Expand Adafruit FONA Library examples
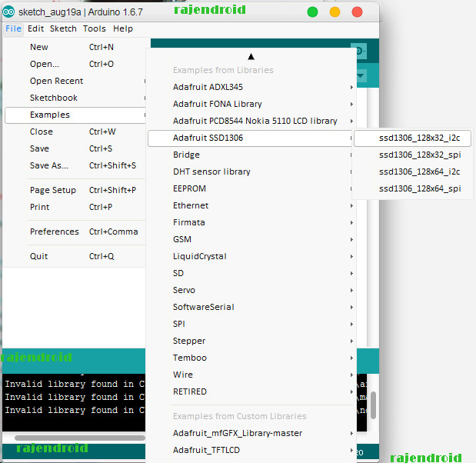The image size is (476, 463). tap(251, 104)
